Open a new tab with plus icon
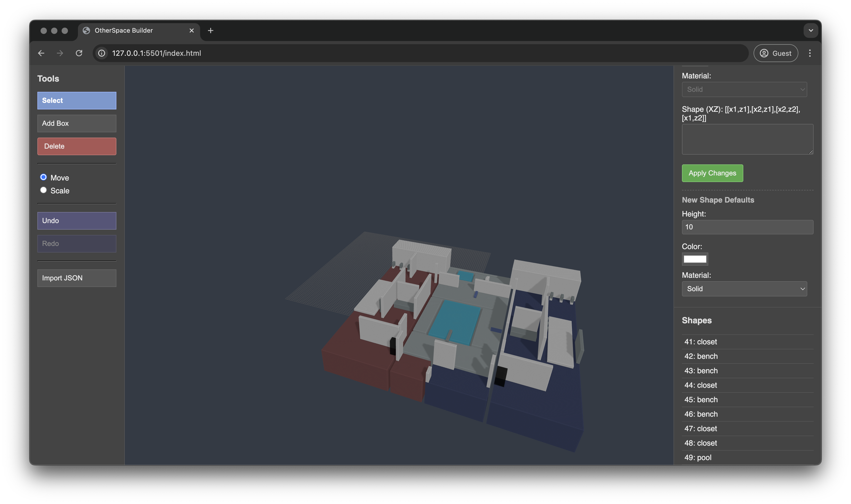This screenshot has width=851, height=504. click(x=210, y=31)
